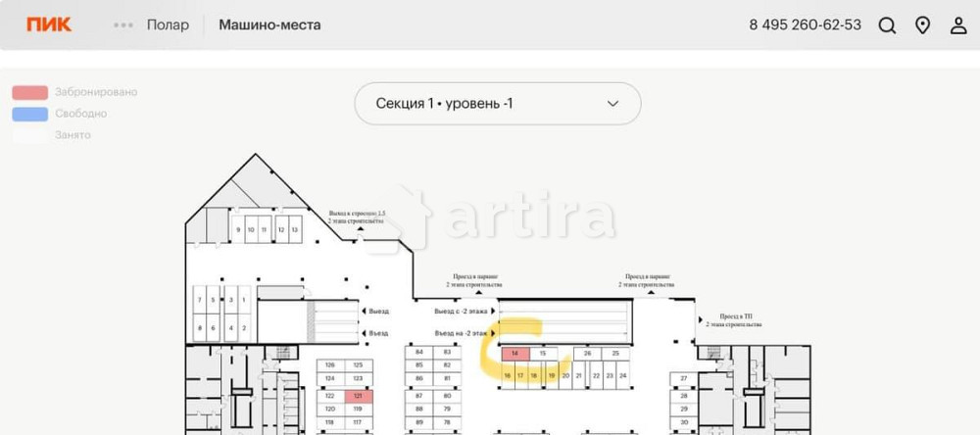Screen dimensions: 980x435
Task: Expand the three-dots breadcrumb menu
Action: coord(123,25)
